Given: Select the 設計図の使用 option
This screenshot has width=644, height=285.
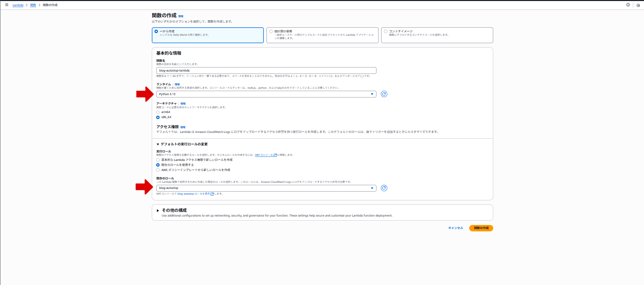Looking at the screenshot, I should pos(271,31).
